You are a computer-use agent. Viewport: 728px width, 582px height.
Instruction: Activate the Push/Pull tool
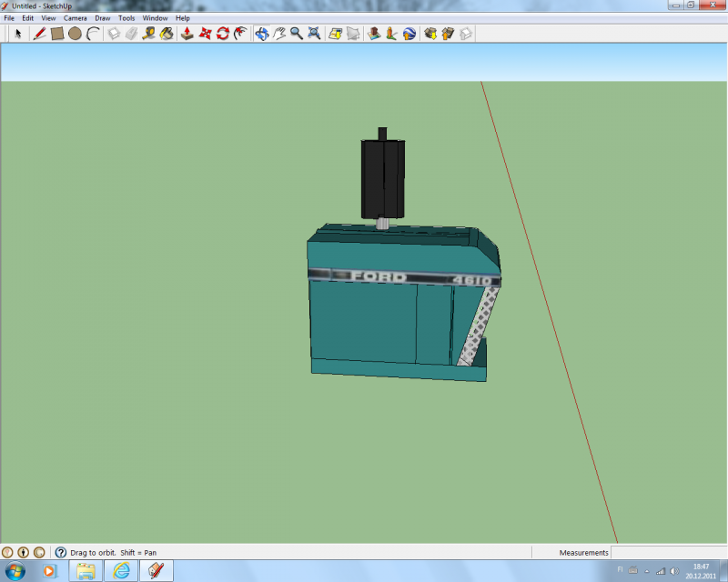[x=187, y=34]
